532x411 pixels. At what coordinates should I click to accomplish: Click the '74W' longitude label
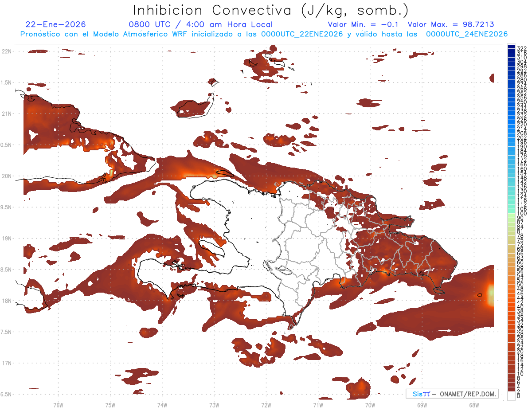(x=162, y=405)
